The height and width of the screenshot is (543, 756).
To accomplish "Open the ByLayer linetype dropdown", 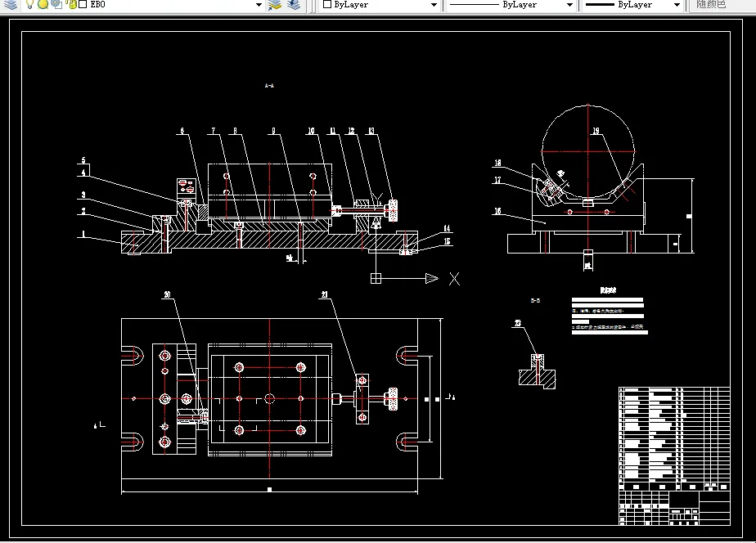I will (x=570, y=5).
